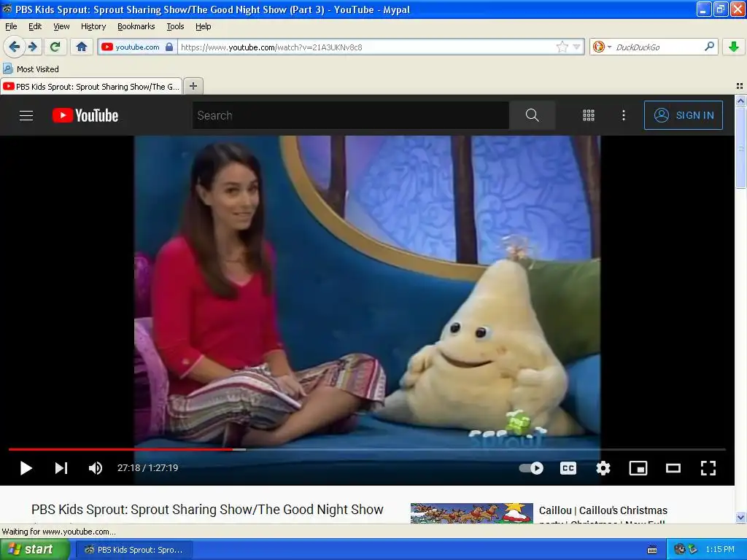Screen dimensions: 747x560
Task: Open the Edit menu
Action: click(35, 26)
